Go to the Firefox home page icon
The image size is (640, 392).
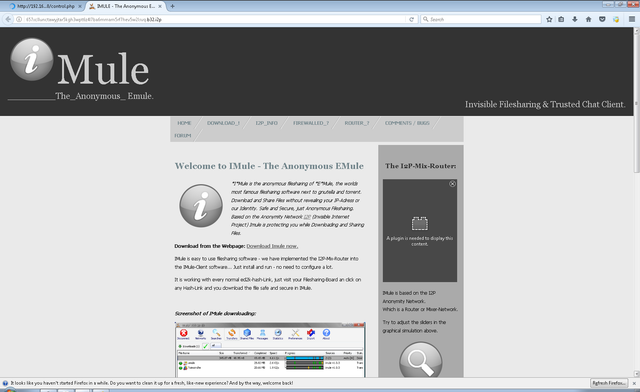[589, 19]
